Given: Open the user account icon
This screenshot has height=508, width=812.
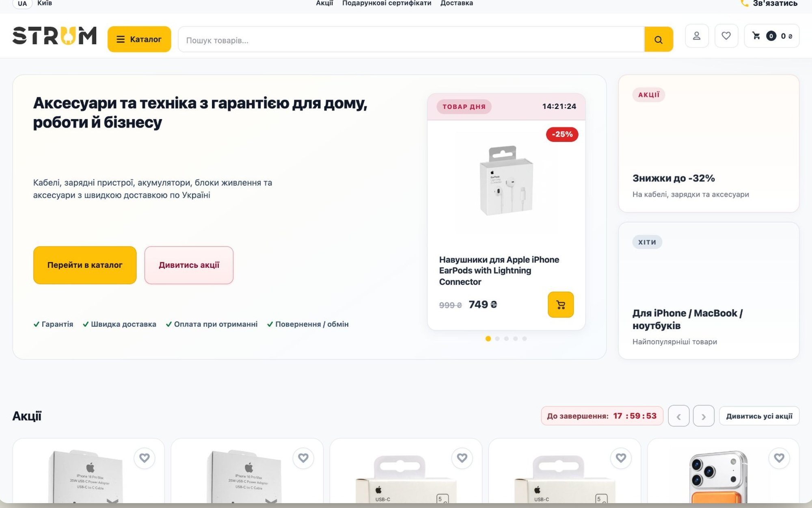Looking at the screenshot, I should click(x=697, y=36).
